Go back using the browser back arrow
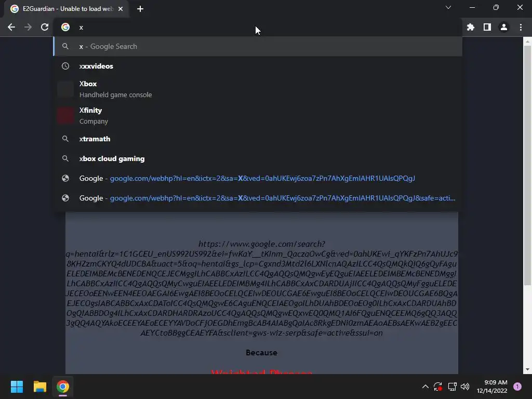Viewport: 532px width, 399px height. tap(11, 27)
